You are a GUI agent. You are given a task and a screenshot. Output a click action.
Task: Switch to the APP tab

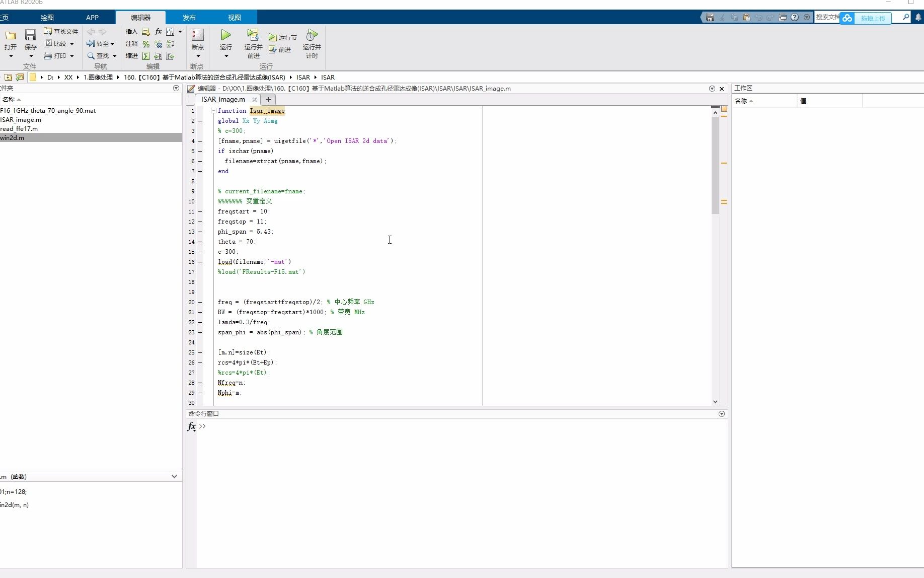pyautogui.click(x=92, y=18)
